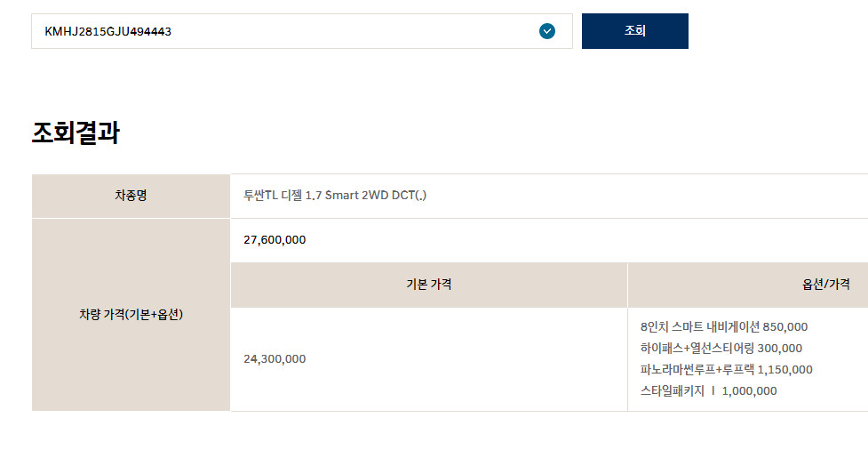The image size is (868, 458).
Task: Click the 조회 search button
Action: (x=635, y=31)
